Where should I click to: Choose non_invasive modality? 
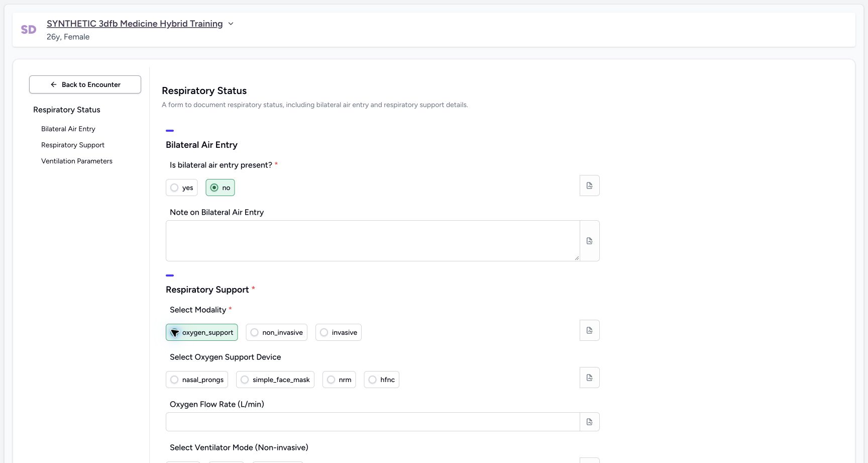(x=276, y=332)
